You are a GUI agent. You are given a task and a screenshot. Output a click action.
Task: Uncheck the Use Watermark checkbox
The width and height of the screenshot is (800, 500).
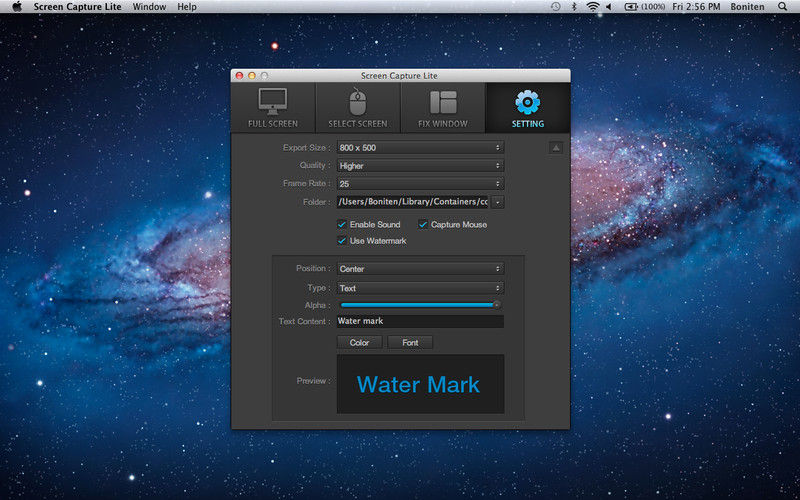tap(342, 241)
